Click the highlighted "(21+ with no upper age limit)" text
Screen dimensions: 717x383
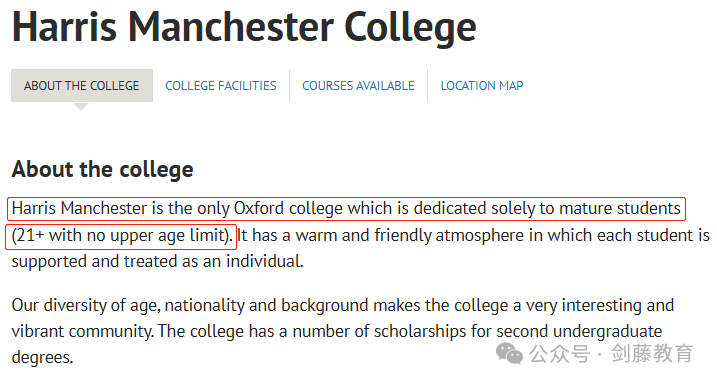[121, 236]
